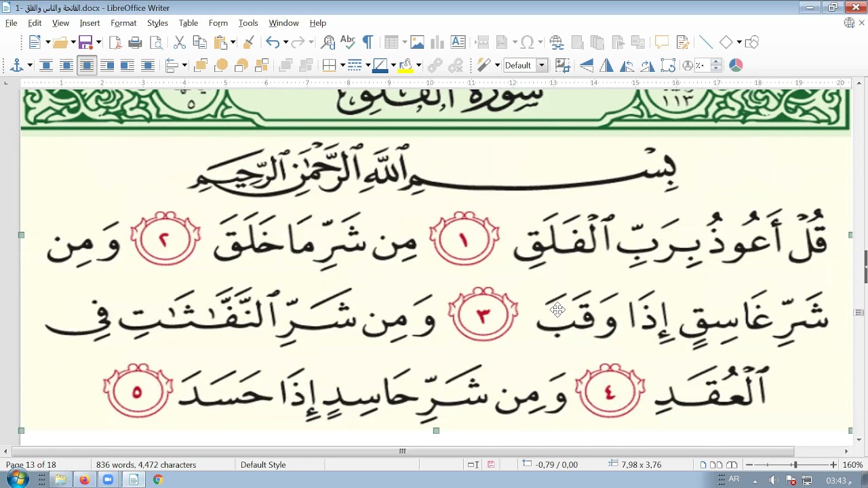The image size is (868, 488).
Task: Enable parallel wrap
Action: point(66,66)
